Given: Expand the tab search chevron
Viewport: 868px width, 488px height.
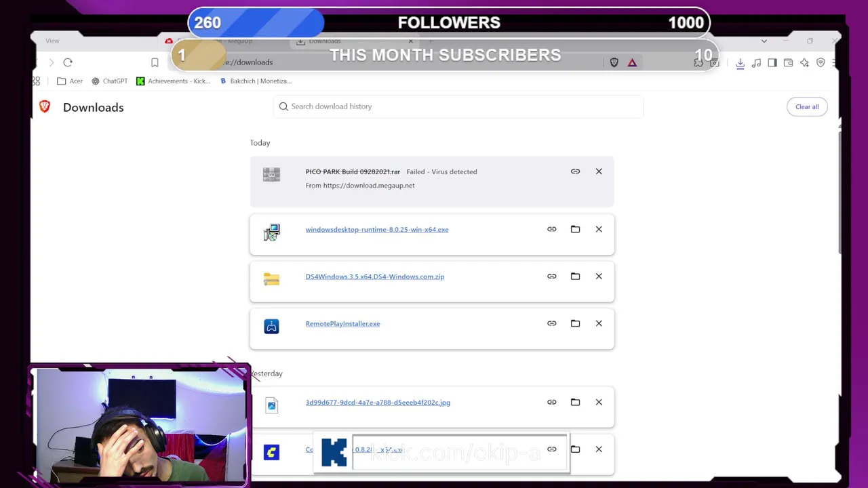Looking at the screenshot, I should [x=764, y=41].
